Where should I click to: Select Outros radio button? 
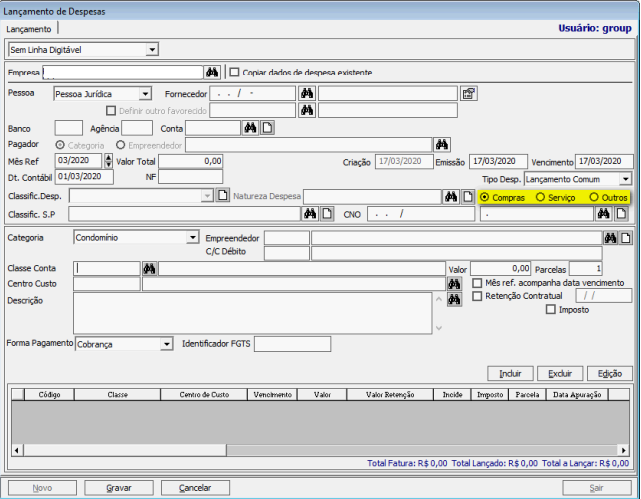point(594,197)
